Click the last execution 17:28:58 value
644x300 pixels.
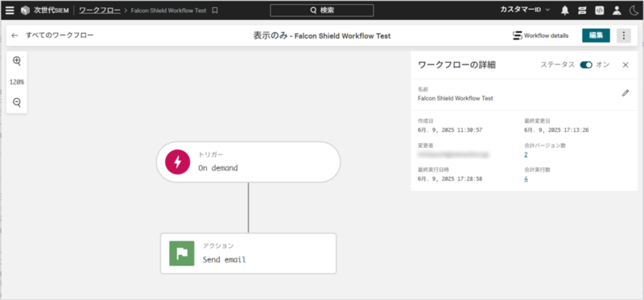450,179
